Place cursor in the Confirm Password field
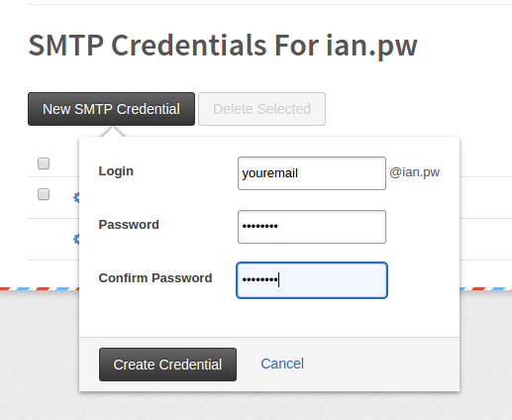This screenshot has height=420, width=512. click(x=312, y=280)
